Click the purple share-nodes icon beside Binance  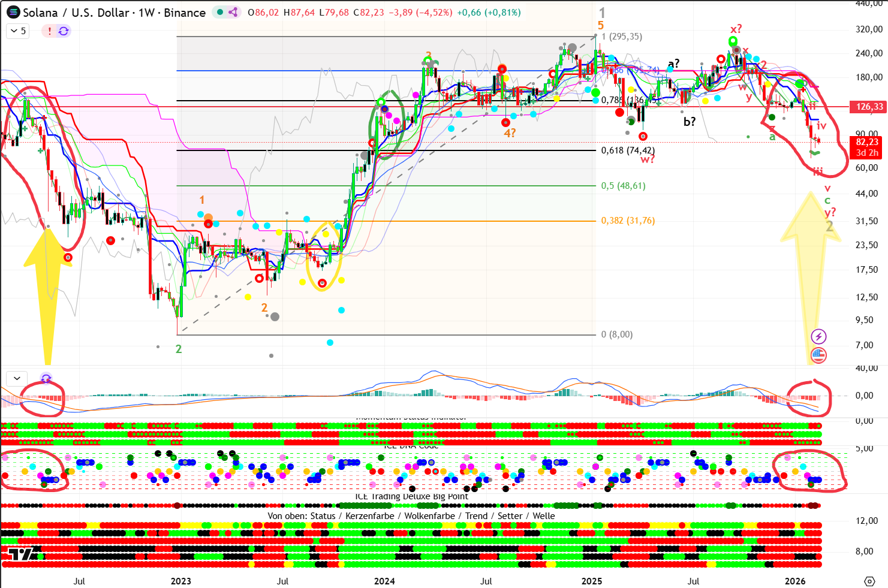tap(233, 12)
